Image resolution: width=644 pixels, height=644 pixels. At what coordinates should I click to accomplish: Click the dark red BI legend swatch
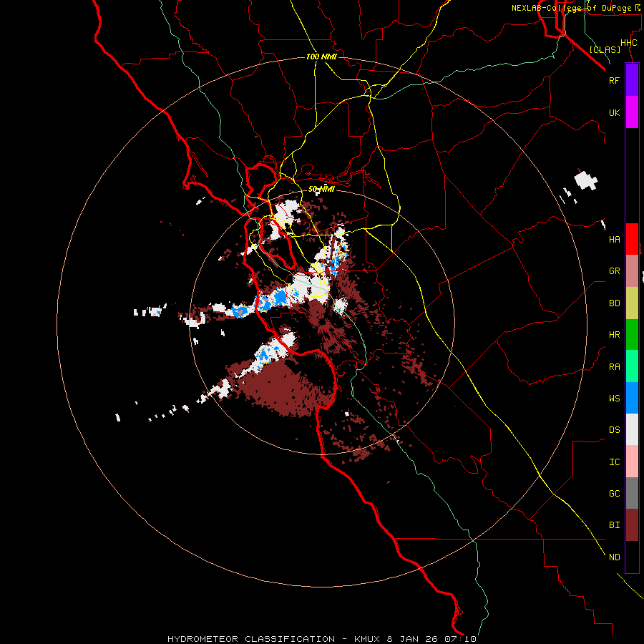point(632,525)
